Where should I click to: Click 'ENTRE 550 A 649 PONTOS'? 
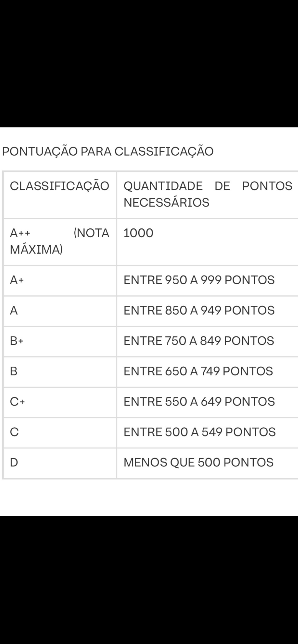199,402
